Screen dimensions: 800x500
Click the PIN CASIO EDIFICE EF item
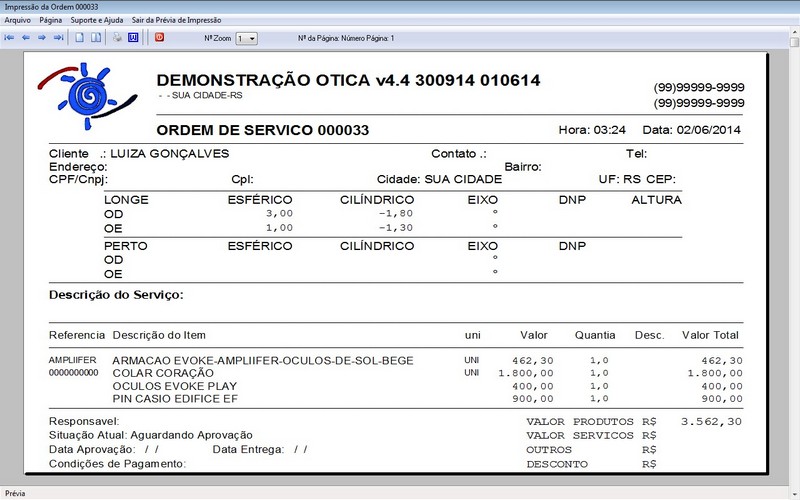click(175, 399)
